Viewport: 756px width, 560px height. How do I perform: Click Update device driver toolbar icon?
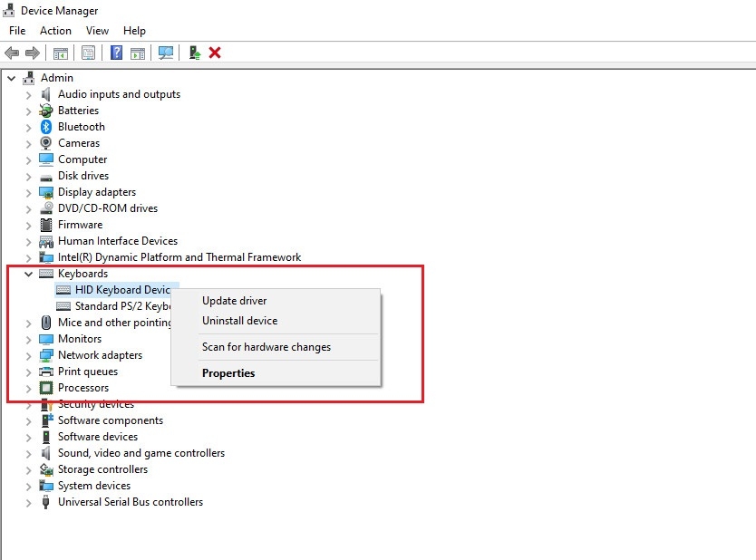point(194,53)
